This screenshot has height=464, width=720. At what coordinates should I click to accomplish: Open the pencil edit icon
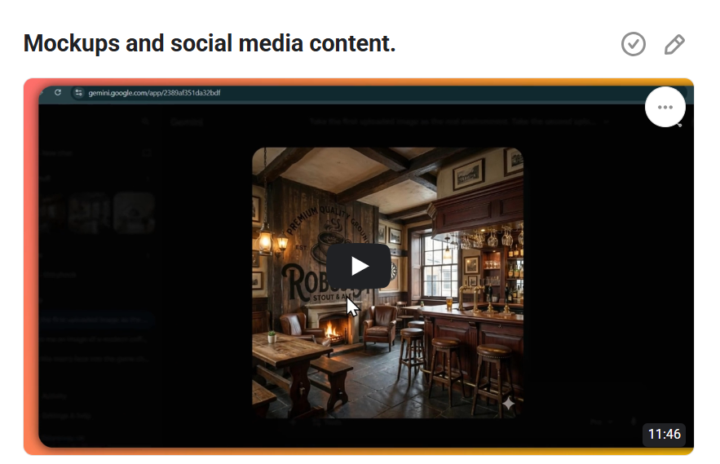(674, 45)
